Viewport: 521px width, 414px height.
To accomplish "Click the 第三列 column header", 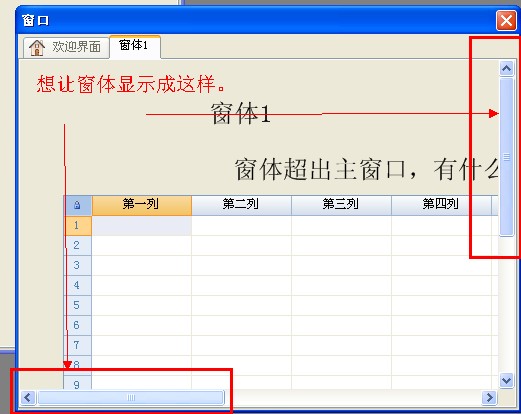I will pyautogui.click(x=341, y=205).
